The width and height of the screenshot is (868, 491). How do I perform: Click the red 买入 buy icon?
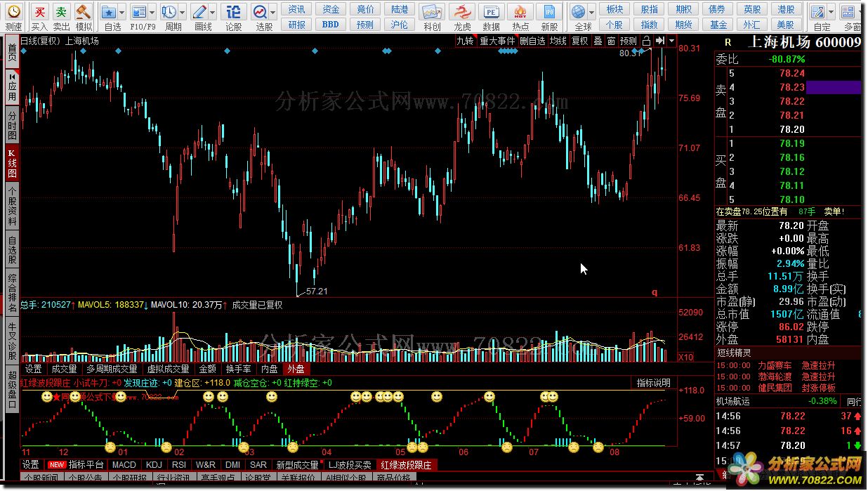pos(40,12)
